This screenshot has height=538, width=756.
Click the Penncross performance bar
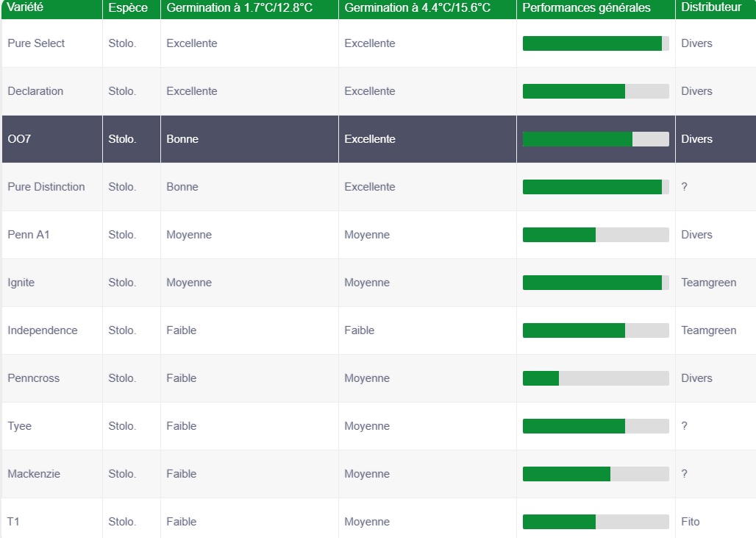click(595, 378)
